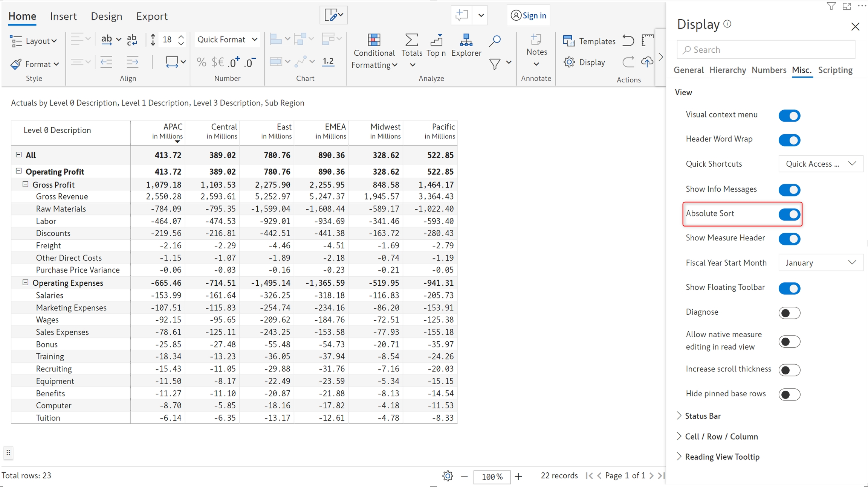Screen dimensions: 868x487
Task: Turn off Header Word Wrap
Action: [789, 140]
